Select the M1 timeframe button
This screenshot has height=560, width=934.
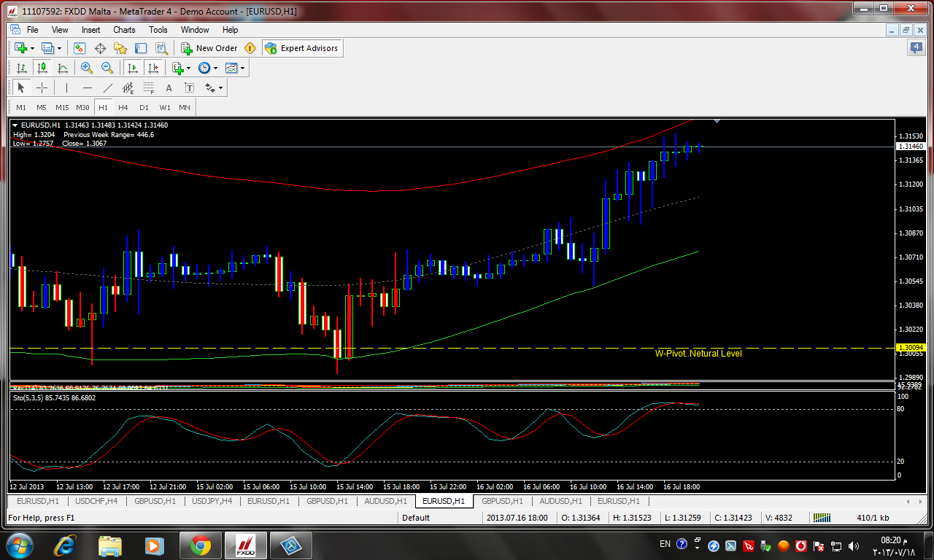21,107
